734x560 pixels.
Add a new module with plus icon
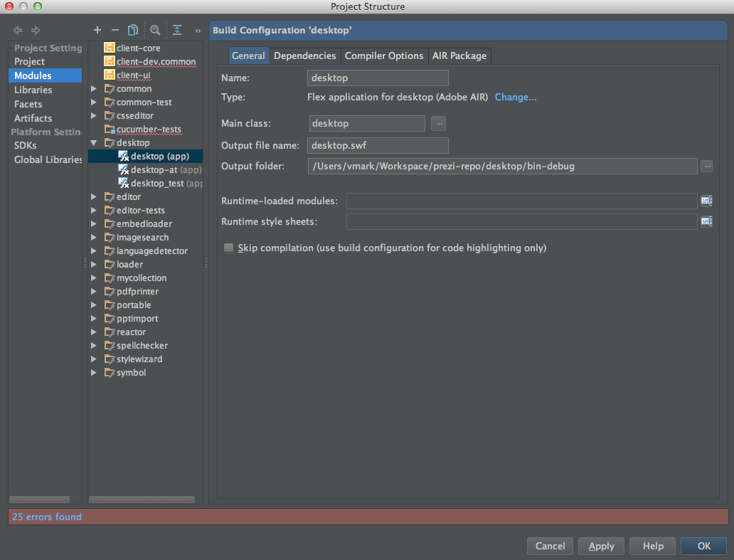(x=97, y=30)
